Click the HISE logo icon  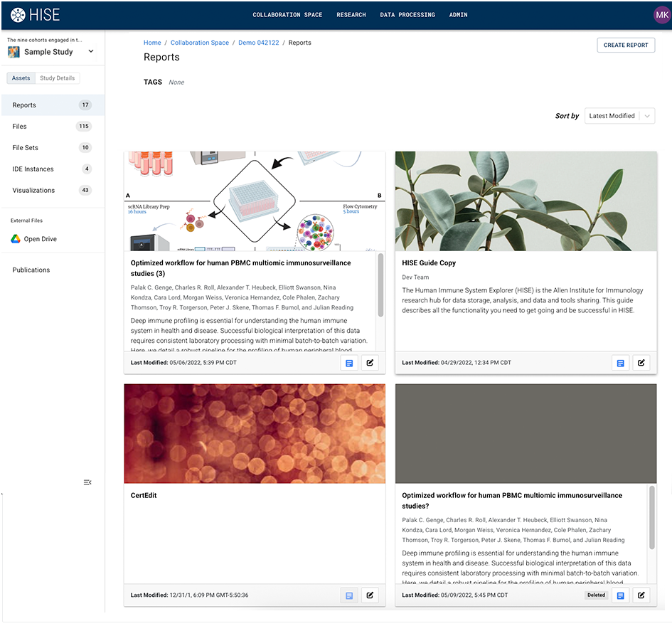click(18, 14)
